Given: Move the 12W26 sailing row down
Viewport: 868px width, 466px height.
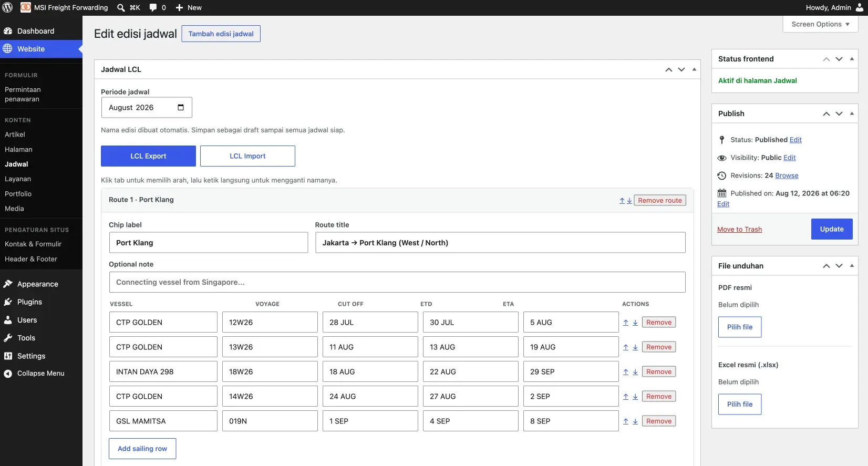Looking at the screenshot, I should (635, 323).
